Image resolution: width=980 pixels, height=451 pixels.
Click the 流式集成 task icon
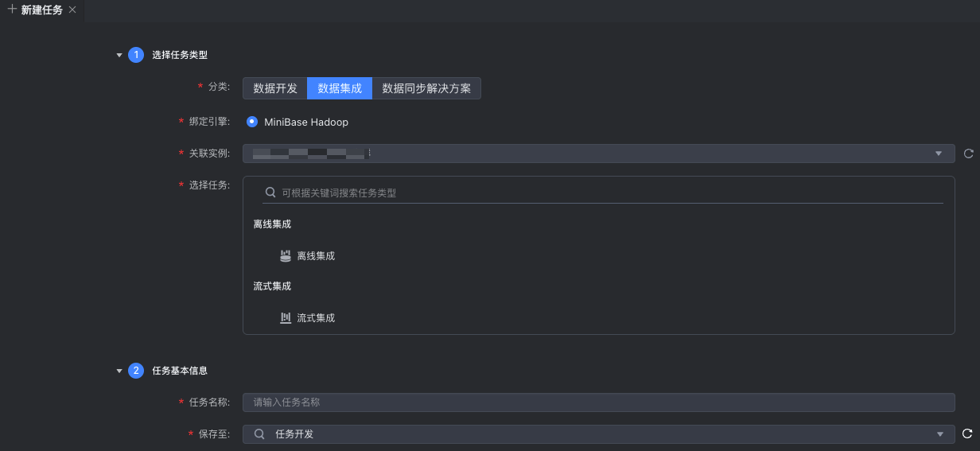[286, 317]
